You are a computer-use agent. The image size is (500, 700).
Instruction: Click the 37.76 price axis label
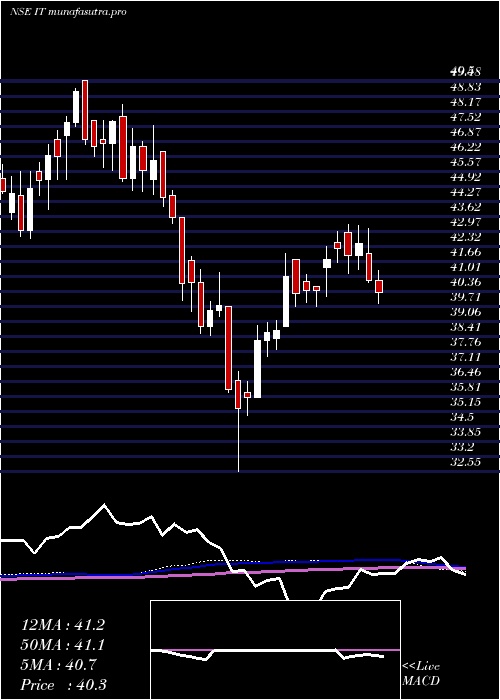(x=465, y=342)
